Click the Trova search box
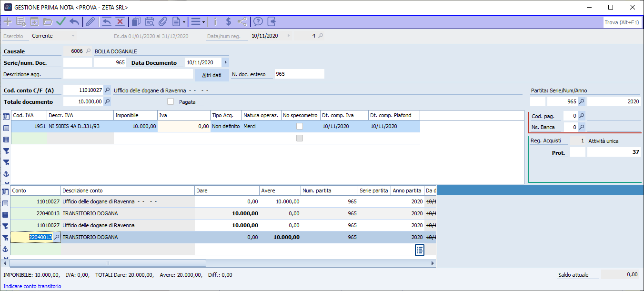The height and width of the screenshot is (291, 644). coord(621,22)
